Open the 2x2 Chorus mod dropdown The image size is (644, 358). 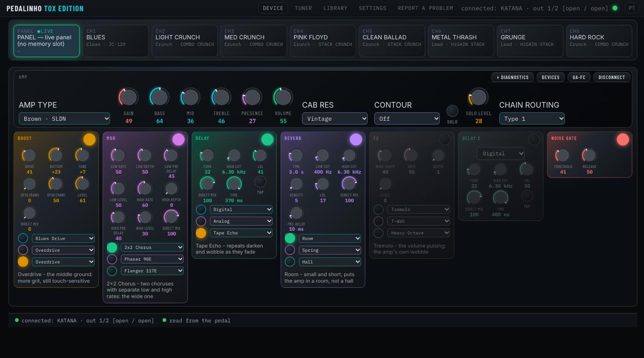[152, 247]
